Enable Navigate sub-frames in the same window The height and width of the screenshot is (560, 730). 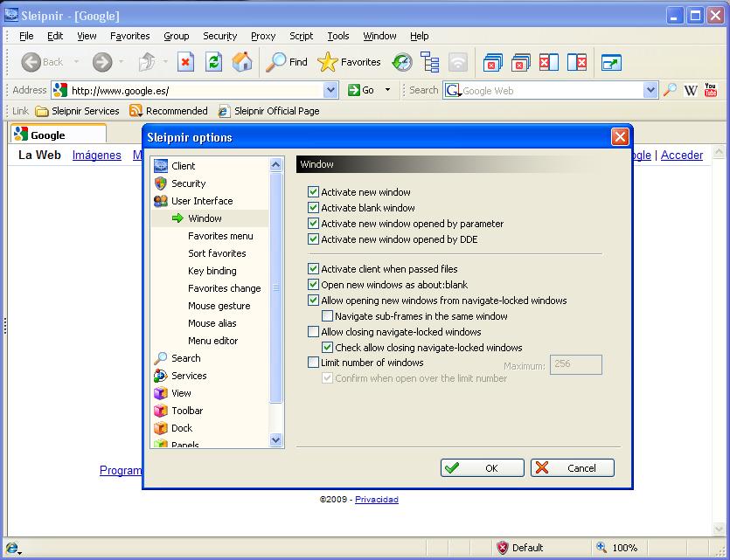pyautogui.click(x=327, y=315)
